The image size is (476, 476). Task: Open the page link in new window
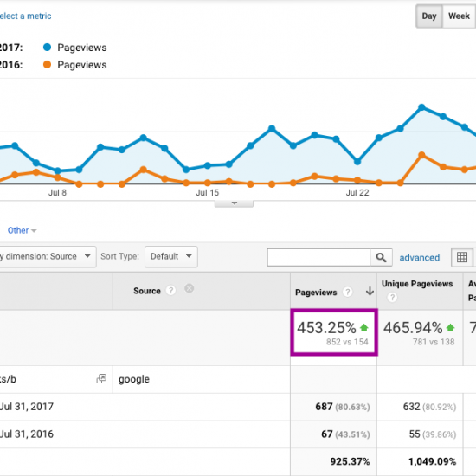pos(101,378)
